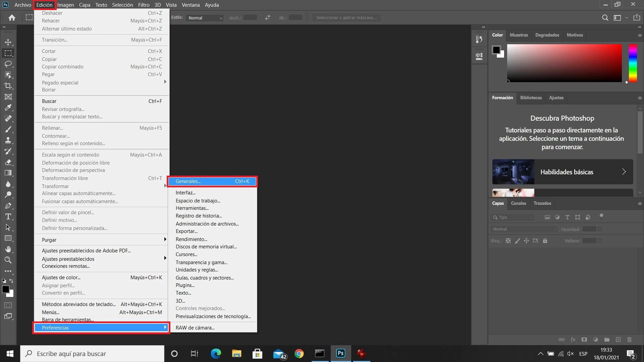Select the Lasso tool
Viewport: 644px width, 362px height.
[8, 64]
